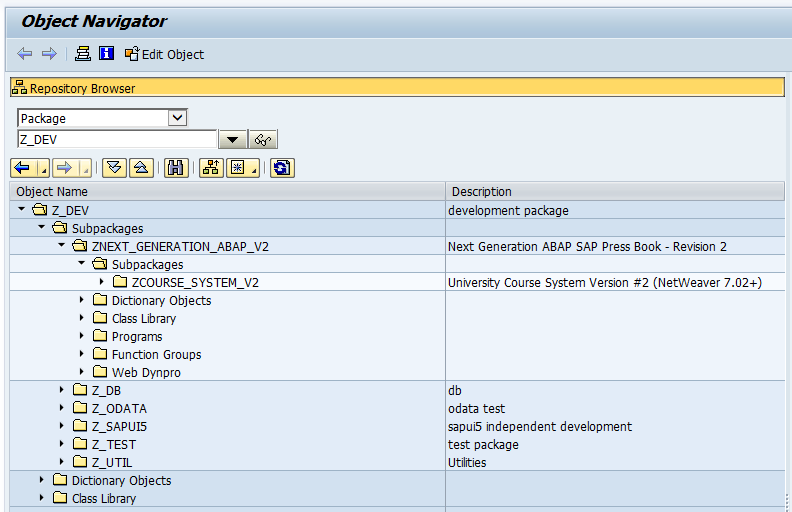The width and height of the screenshot is (792, 512).
Task: Select the ZCOURSE_SYSTEM_V2 package
Action: point(195,283)
